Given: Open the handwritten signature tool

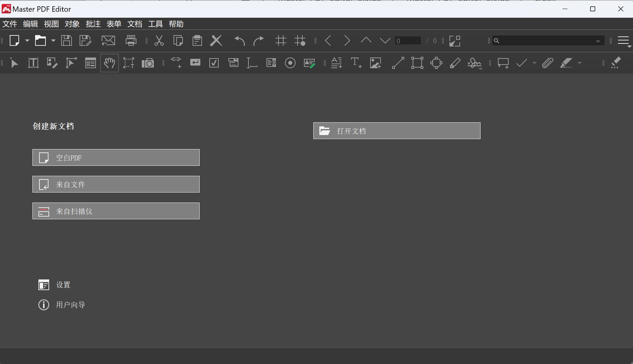Looking at the screenshot, I should click(475, 63).
